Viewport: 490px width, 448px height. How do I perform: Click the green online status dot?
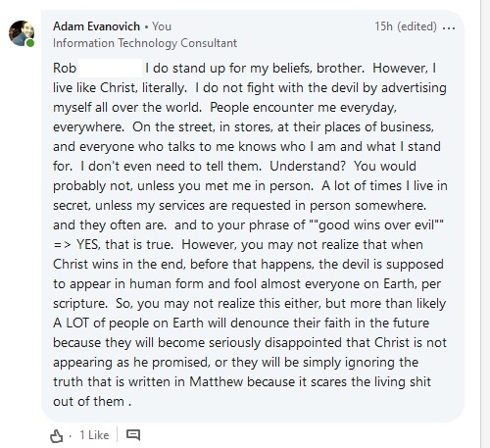click(x=30, y=43)
